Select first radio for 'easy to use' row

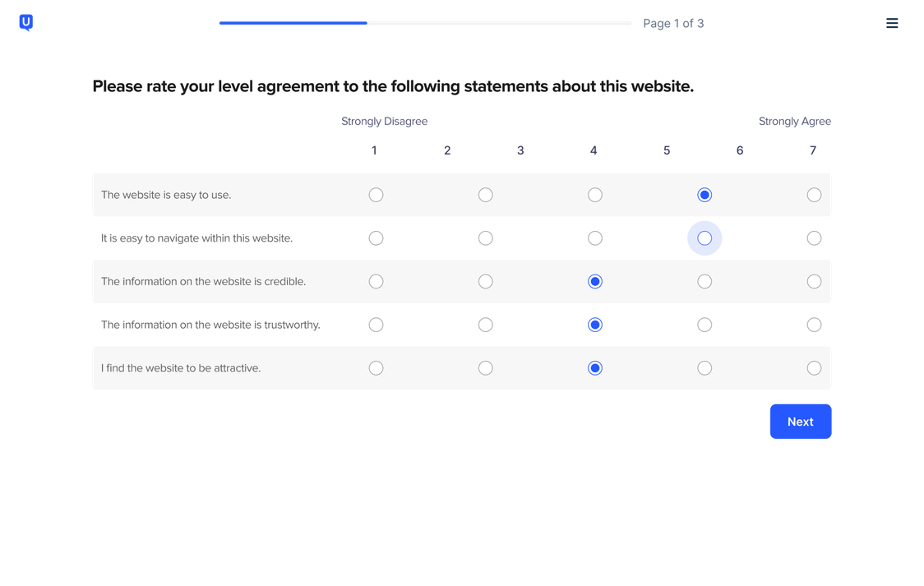click(x=376, y=195)
